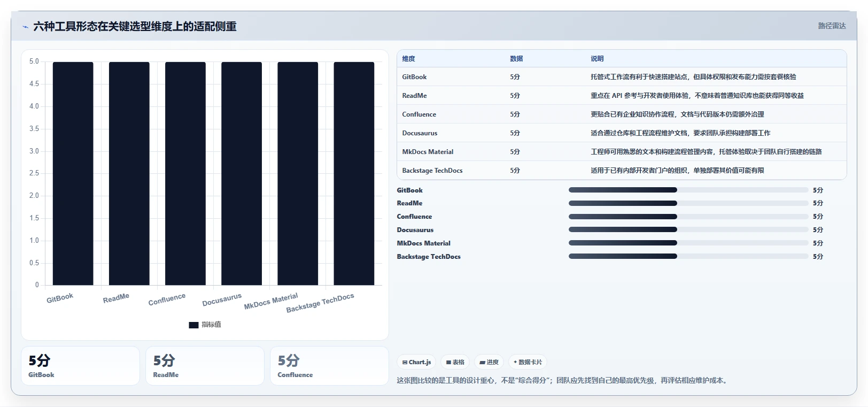This screenshot has height=407, width=868.
Task: Click the GitBook bar in the chart
Action: 73,173
